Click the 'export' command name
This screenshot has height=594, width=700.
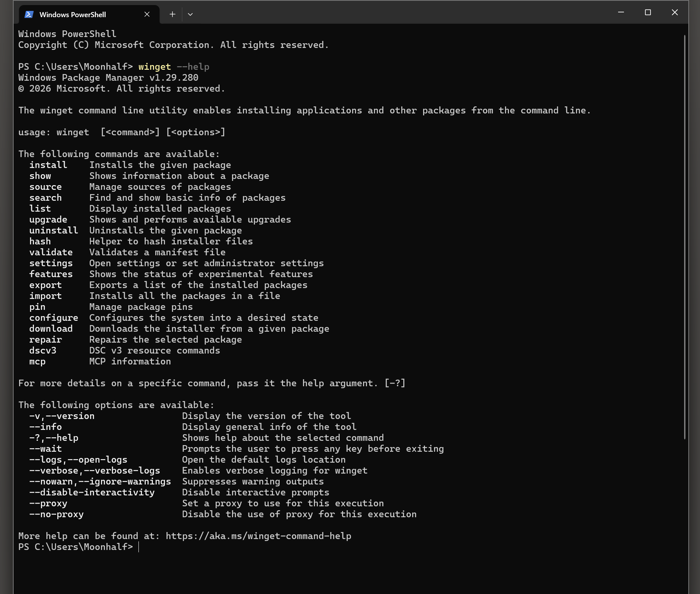pos(46,285)
